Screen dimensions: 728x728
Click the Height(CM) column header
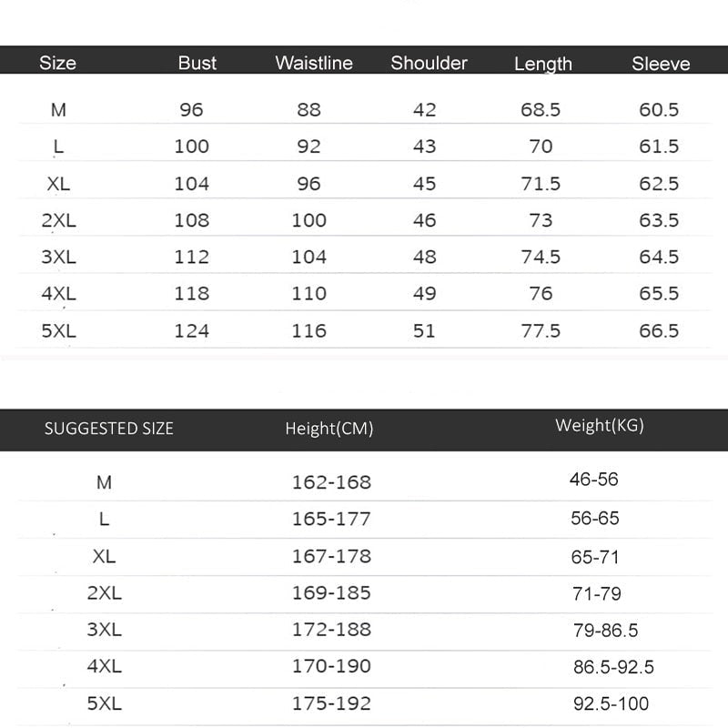[x=329, y=429]
